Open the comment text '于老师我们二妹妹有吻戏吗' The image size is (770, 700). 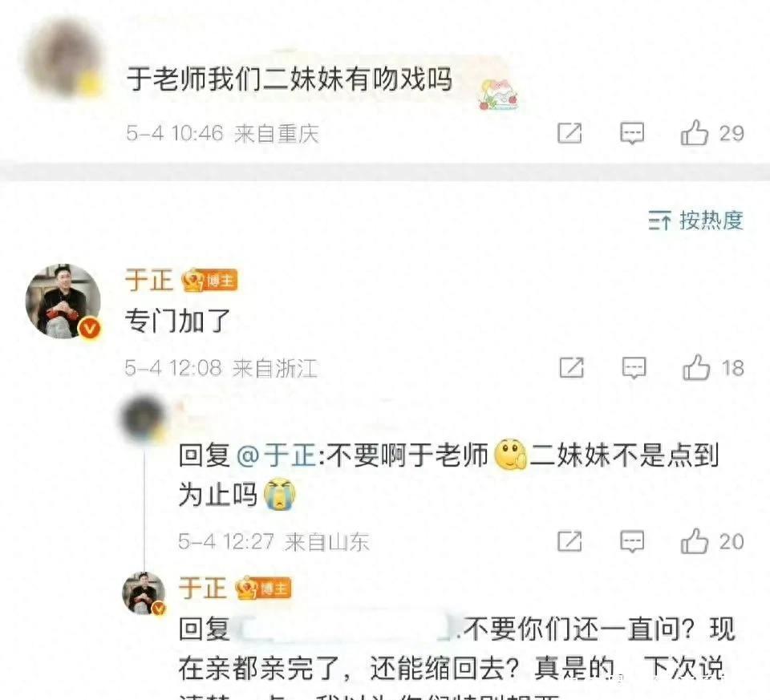point(290,79)
